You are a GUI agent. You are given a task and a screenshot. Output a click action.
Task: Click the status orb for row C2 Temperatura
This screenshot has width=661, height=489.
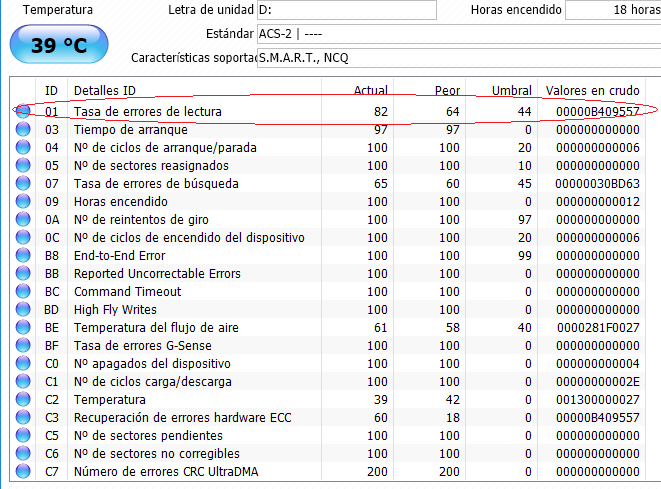(x=23, y=399)
